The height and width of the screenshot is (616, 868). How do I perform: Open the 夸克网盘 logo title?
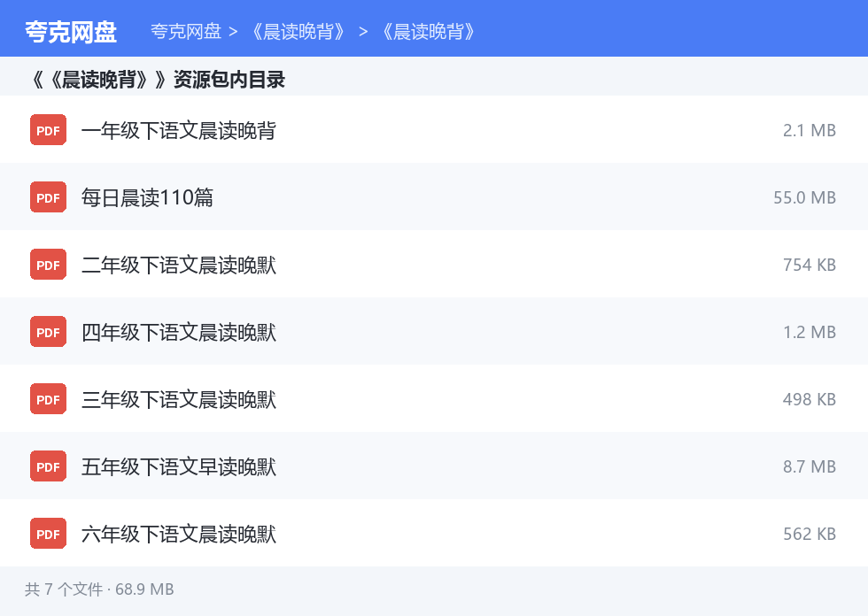pyautogui.click(x=71, y=32)
